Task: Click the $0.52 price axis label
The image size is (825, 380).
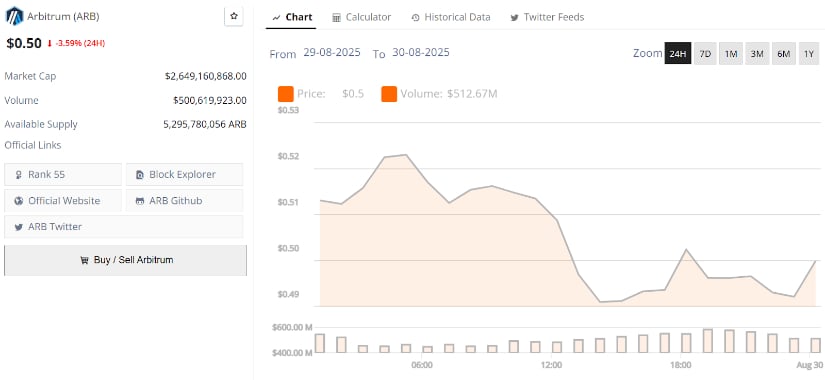Action: [x=288, y=156]
